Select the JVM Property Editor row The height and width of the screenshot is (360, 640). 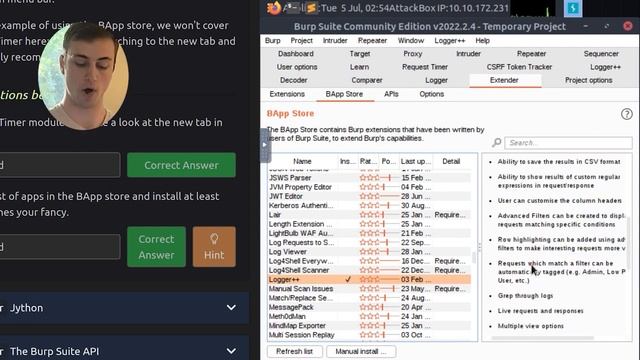click(369, 187)
